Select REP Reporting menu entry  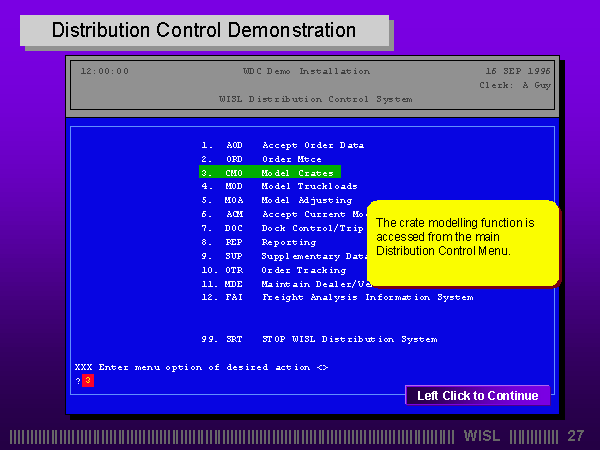point(271,242)
